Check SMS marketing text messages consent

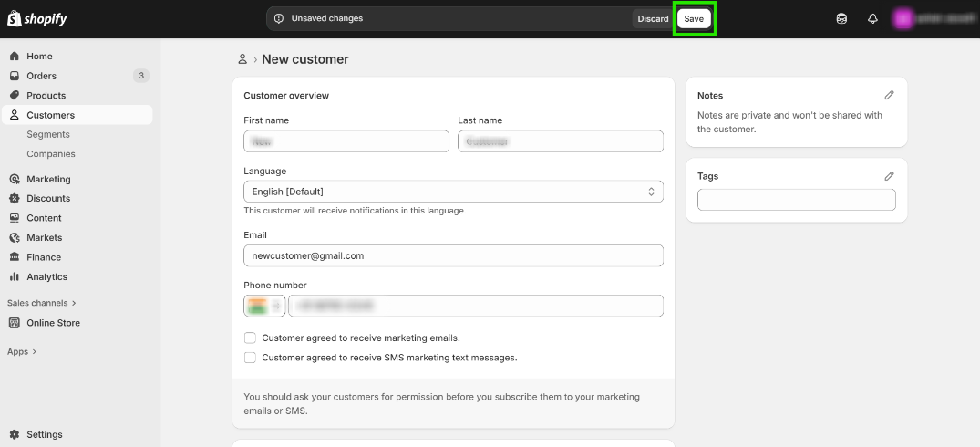(250, 358)
